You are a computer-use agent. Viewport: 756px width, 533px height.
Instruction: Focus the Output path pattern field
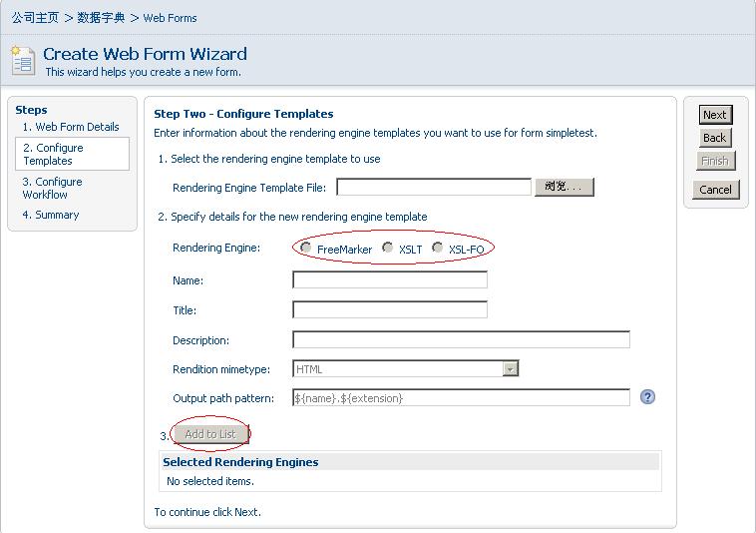click(x=462, y=398)
